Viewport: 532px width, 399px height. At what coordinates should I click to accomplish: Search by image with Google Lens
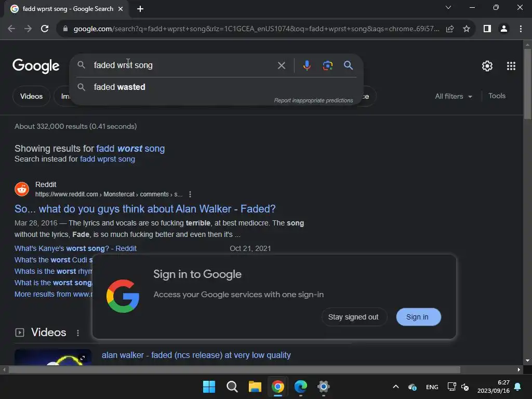pos(327,65)
